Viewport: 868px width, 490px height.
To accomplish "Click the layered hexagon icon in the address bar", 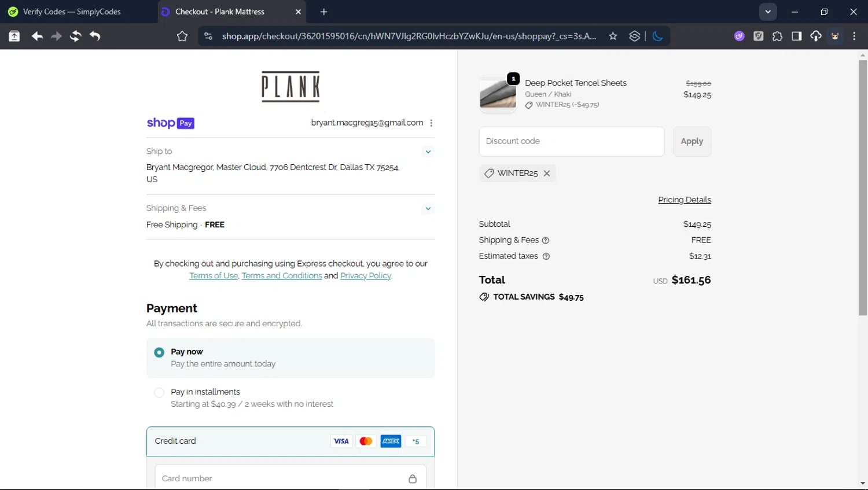I will coord(634,36).
